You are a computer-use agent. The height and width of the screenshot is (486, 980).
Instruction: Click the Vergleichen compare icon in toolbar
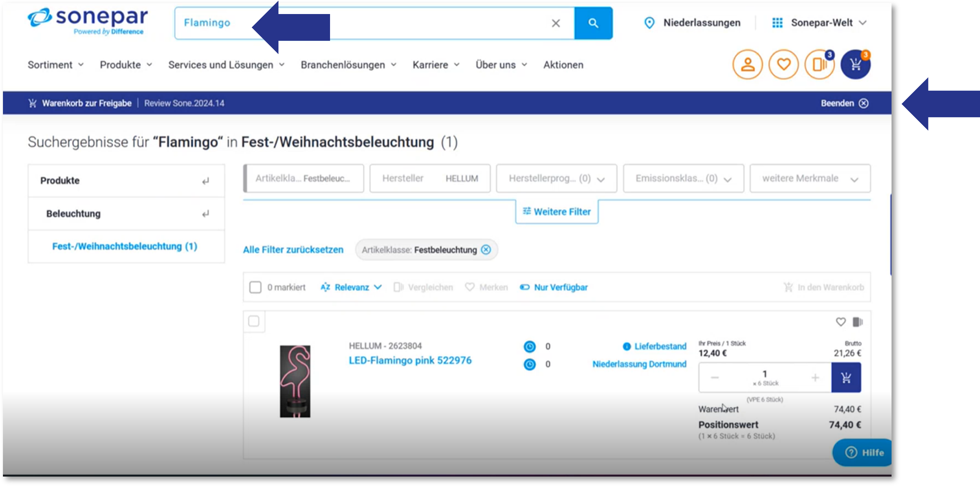[x=398, y=287]
